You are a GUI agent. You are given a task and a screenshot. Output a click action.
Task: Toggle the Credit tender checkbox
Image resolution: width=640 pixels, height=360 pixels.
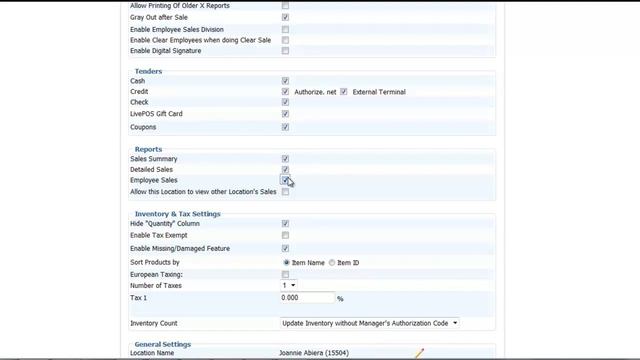pos(285,91)
